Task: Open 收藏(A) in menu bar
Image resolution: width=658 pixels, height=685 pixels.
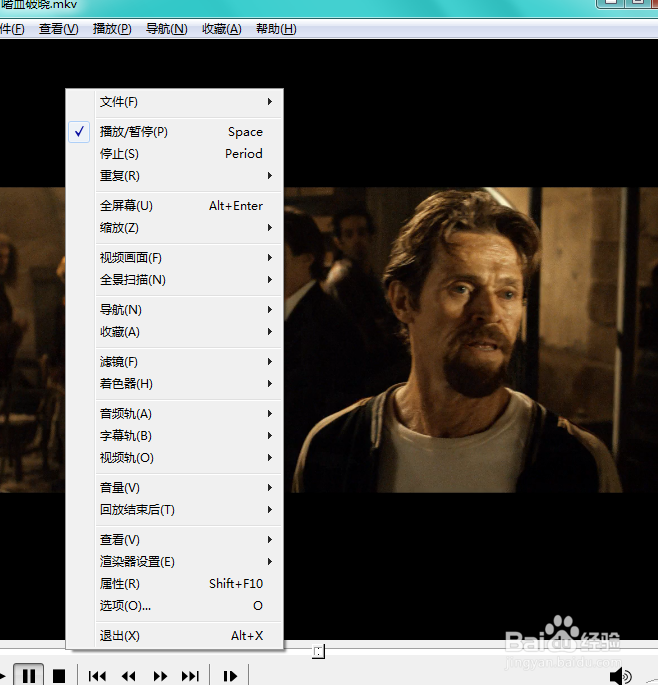Action: click(222, 29)
